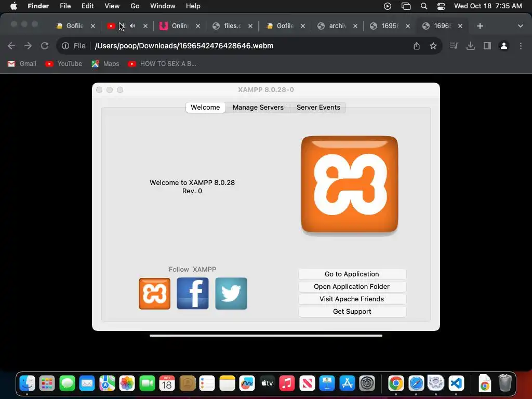Click the Go to Application button
The width and height of the screenshot is (532, 399).
point(352,274)
